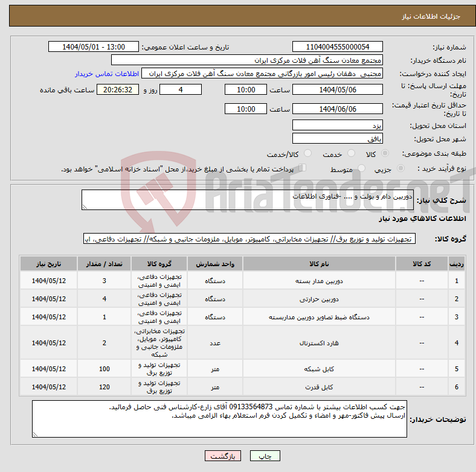Select row هارد اکسترنال
Screen dimensions: 476x472
pyautogui.click(x=243, y=343)
